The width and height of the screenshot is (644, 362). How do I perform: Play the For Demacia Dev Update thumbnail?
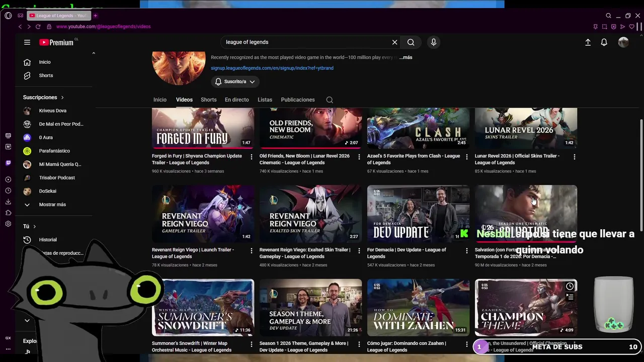pos(419,214)
